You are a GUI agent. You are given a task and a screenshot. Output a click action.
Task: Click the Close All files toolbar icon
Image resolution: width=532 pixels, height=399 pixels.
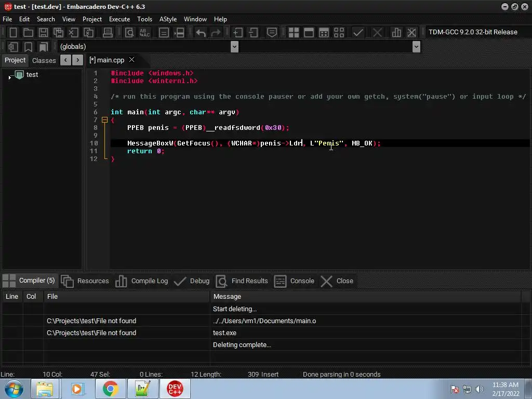pyautogui.click(x=88, y=33)
